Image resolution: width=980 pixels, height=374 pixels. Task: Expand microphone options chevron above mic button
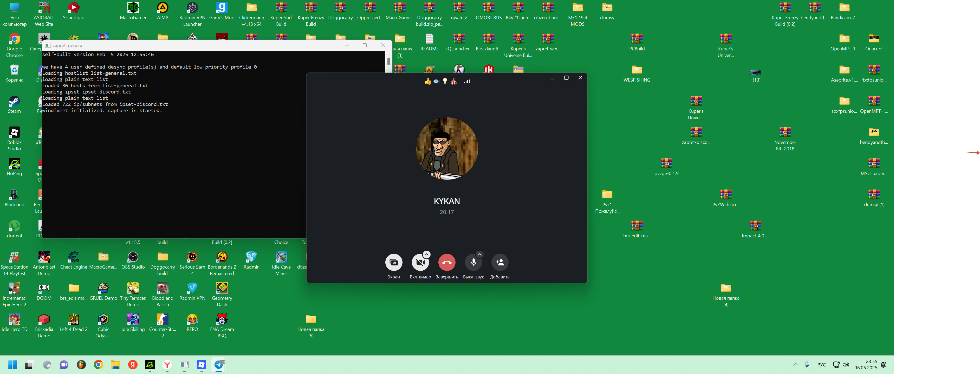(x=480, y=254)
